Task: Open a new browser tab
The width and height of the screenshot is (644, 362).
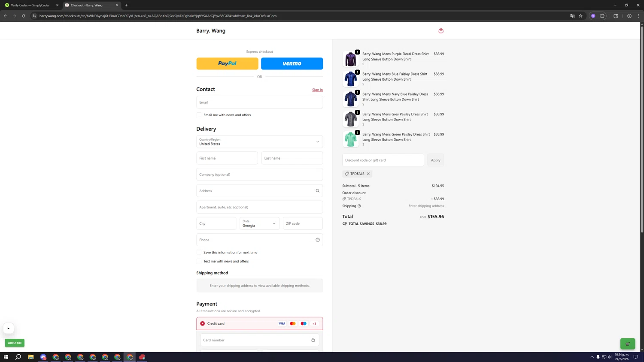Action: coord(126,5)
